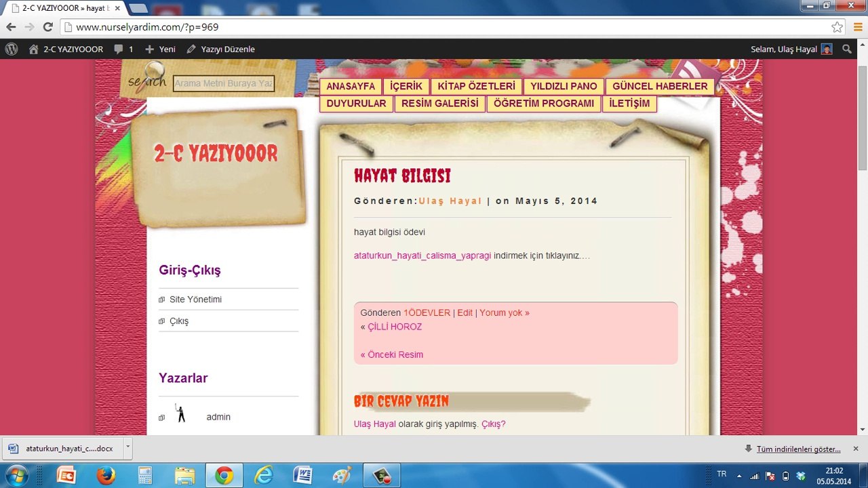Viewport: 868px width, 488px height.
Task: Click the Çıkış? link under comment form
Action: click(494, 424)
